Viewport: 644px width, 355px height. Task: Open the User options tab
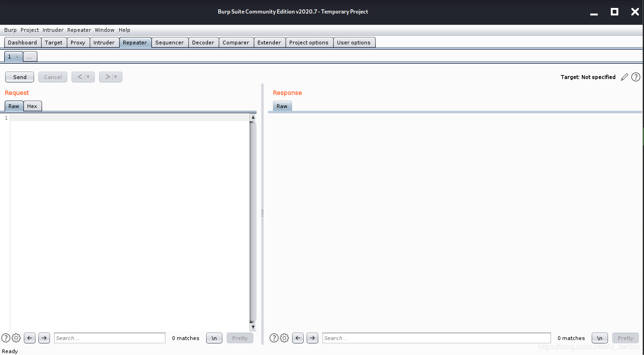point(354,42)
